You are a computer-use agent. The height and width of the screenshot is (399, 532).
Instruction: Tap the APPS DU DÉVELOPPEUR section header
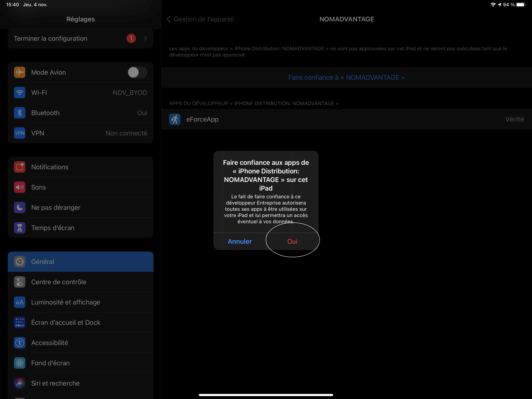click(x=254, y=103)
